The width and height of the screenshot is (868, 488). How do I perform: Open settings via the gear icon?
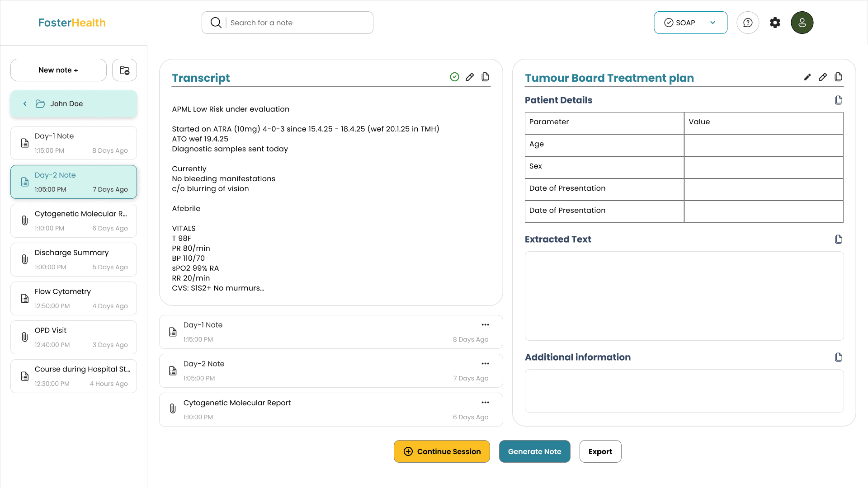pos(775,23)
